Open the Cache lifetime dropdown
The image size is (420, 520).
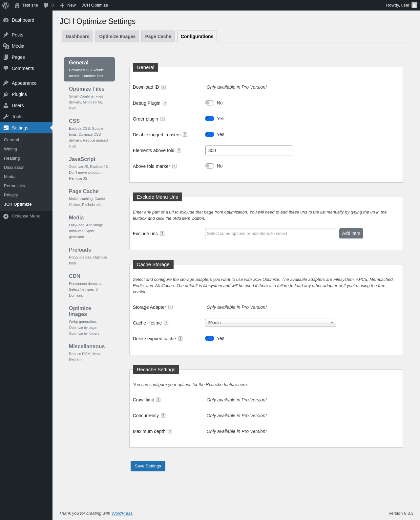pyautogui.click(x=271, y=323)
